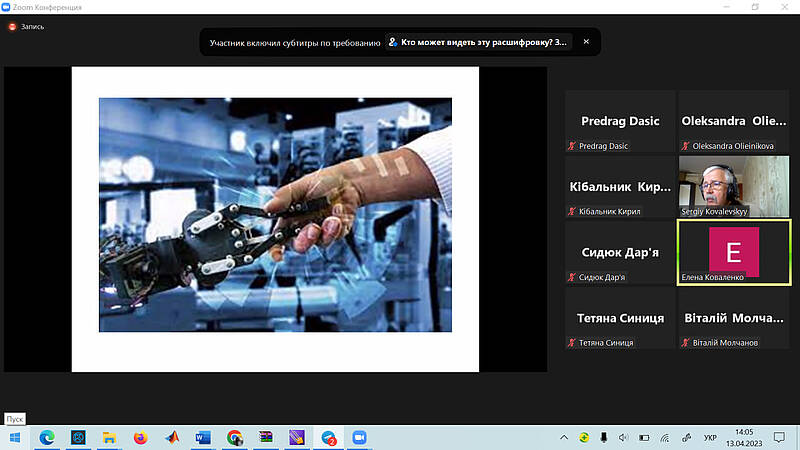Click the red recording indicator 'Запись'
Image resolution: width=800 pixels, height=450 pixels.
(x=26, y=27)
